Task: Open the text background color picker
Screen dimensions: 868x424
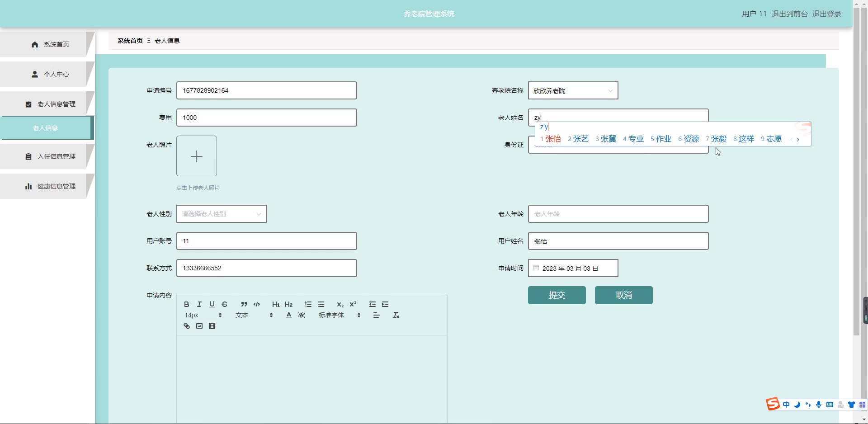Action: pyautogui.click(x=302, y=315)
